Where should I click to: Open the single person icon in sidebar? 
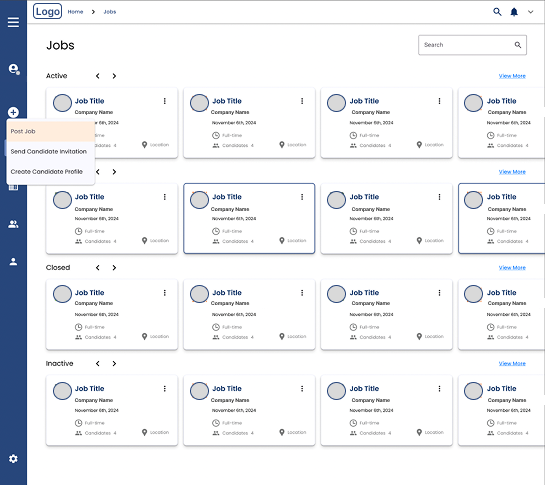point(13,261)
